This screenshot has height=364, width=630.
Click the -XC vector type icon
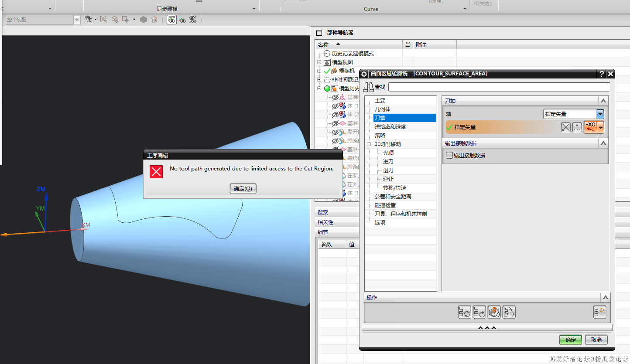(x=591, y=127)
